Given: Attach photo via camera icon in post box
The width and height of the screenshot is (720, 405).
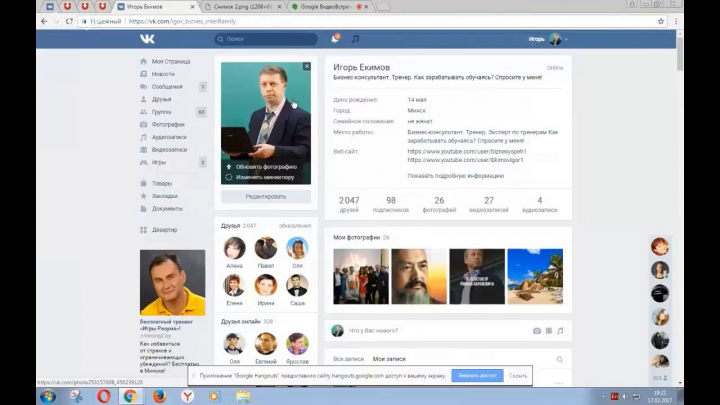Looking at the screenshot, I should pos(537,331).
